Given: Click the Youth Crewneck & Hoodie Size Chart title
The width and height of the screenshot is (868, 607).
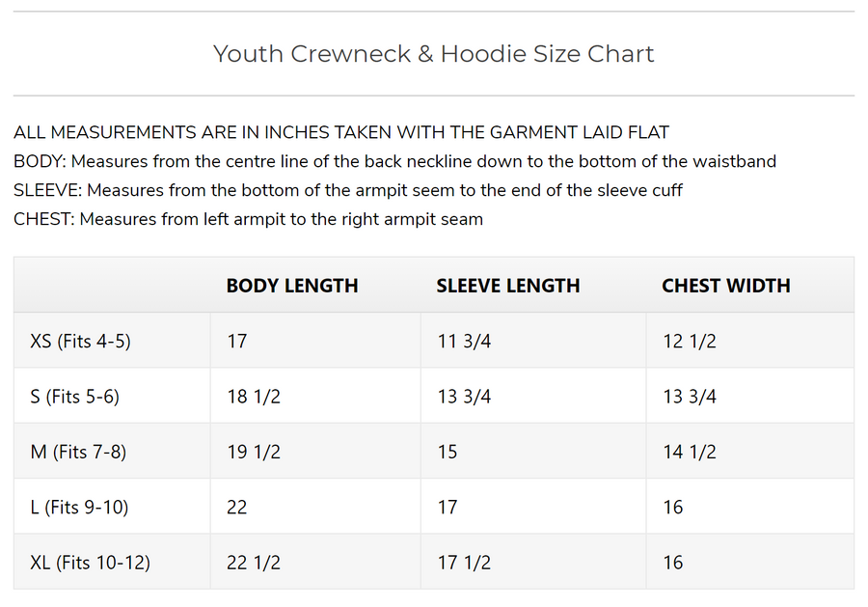Looking at the screenshot, I should point(433,54).
